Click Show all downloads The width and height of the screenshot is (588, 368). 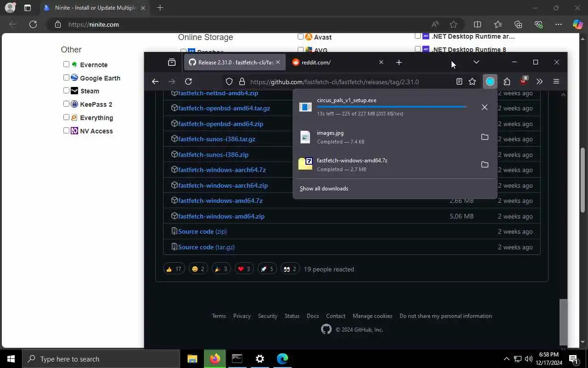pos(324,189)
